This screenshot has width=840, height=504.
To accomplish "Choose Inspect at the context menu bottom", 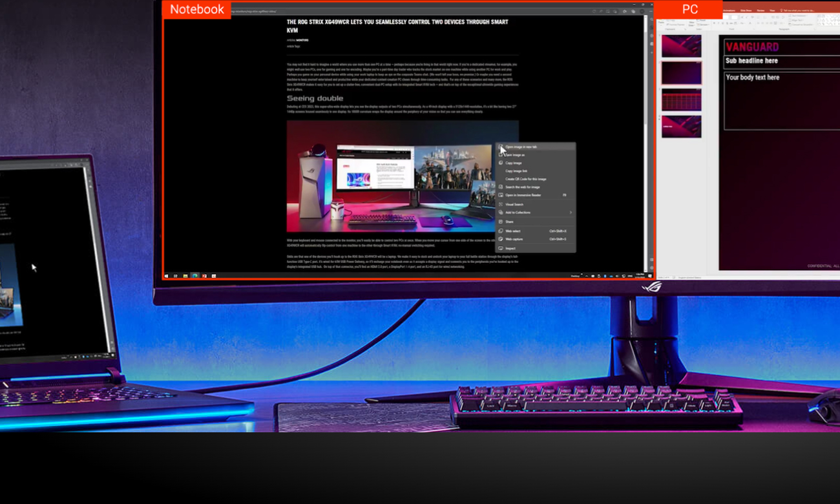I will [x=535, y=248].
